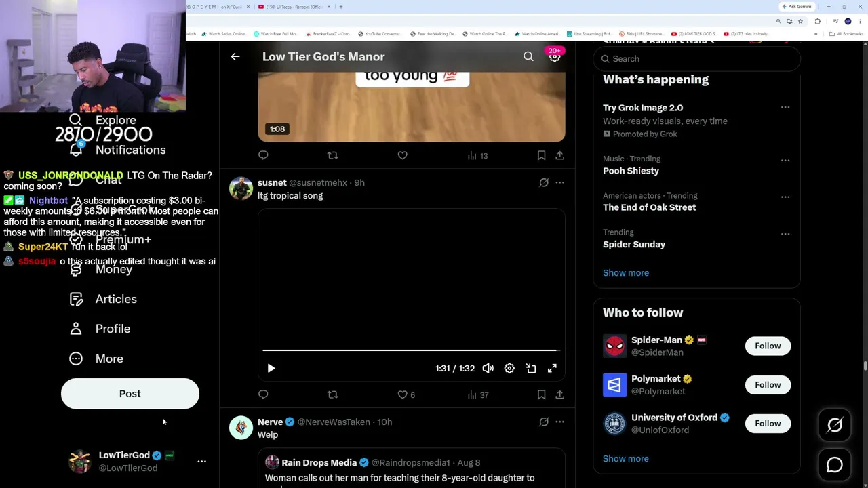Open a new browser tab
Viewport: 868px width, 488px height.
(341, 7)
